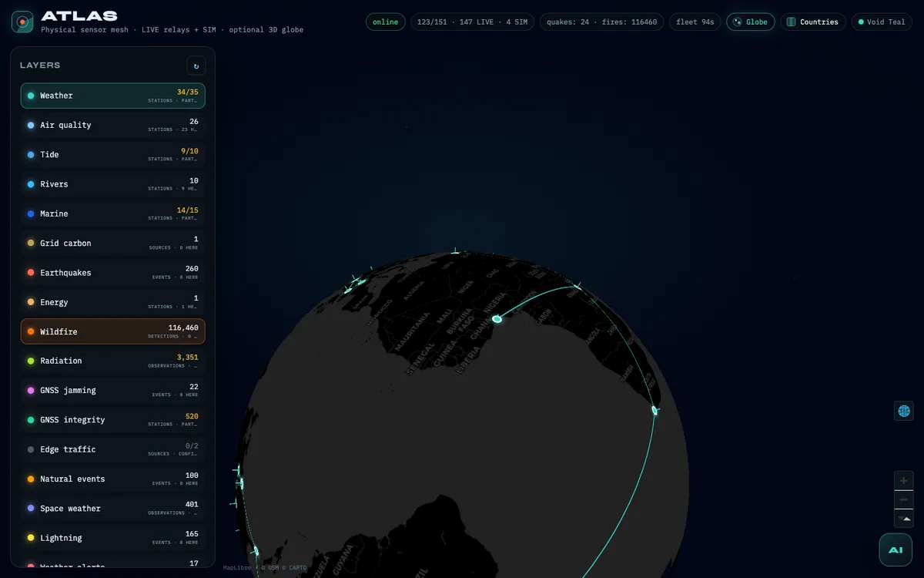Select the Wildfire layer row

click(113, 331)
